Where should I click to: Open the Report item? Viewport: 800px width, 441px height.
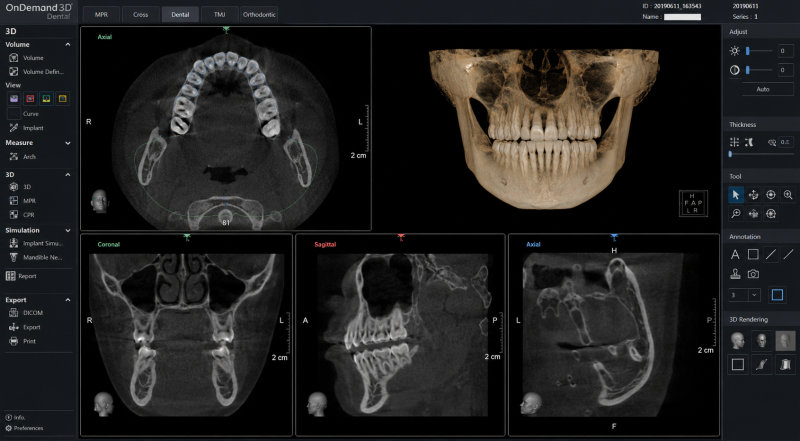coord(21,276)
